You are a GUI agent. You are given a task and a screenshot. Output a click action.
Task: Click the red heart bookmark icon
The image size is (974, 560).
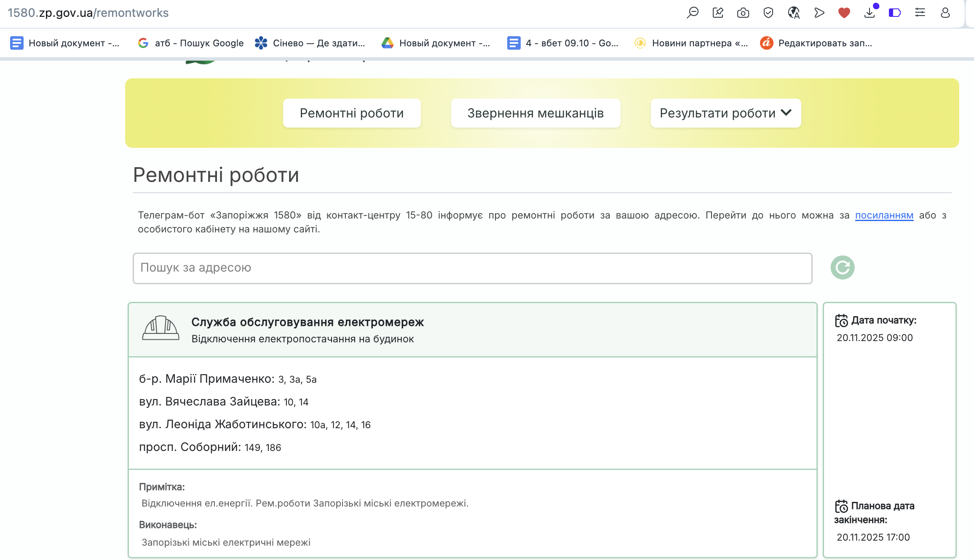coord(844,13)
